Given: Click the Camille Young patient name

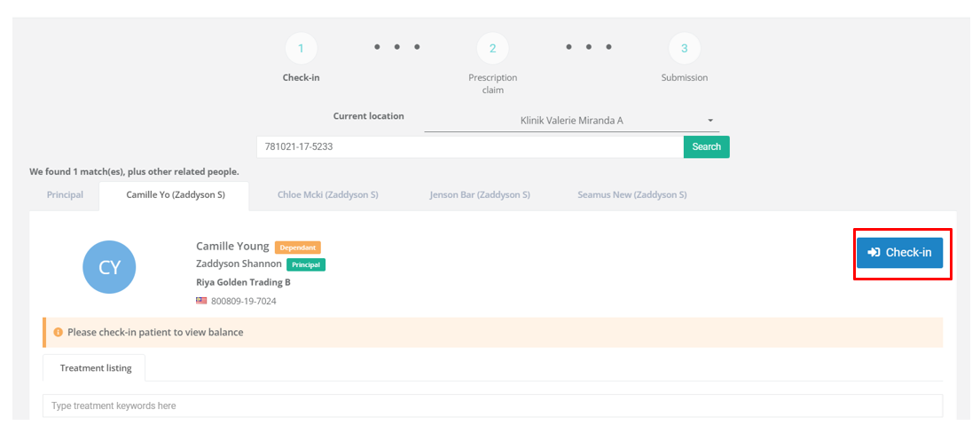Looking at the screenshot, I should pyautogui.click(x=232, y=247).
